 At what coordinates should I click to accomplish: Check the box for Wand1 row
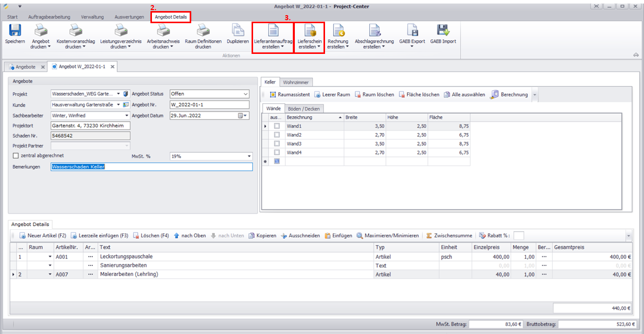[x=276, y=126]
